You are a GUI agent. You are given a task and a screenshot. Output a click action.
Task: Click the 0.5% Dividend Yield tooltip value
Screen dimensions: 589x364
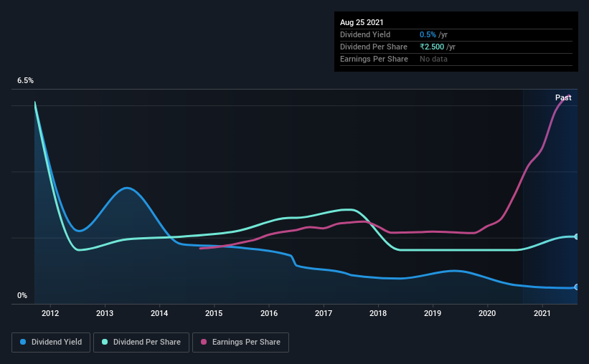pyautogui.click(x=428, y=34)
